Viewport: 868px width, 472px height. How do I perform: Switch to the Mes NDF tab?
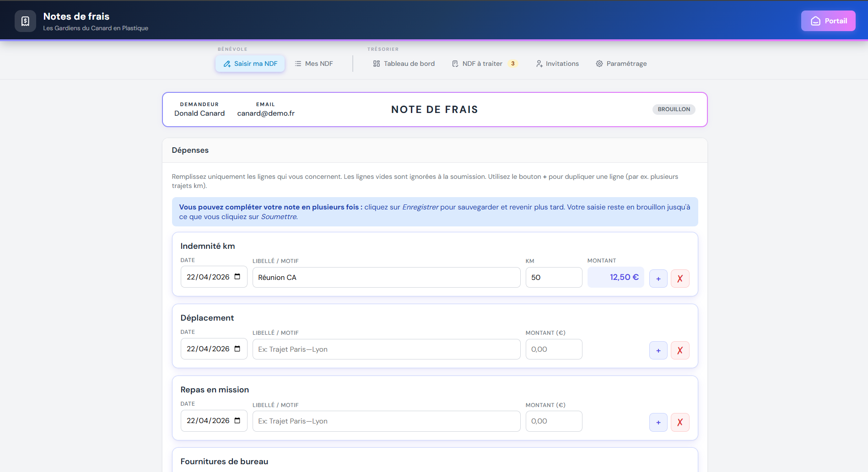314,64
